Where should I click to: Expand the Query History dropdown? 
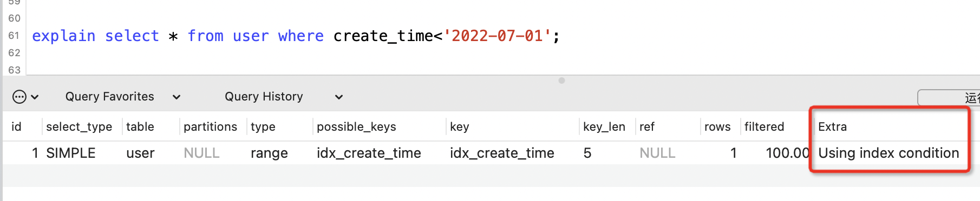[284, 97]
